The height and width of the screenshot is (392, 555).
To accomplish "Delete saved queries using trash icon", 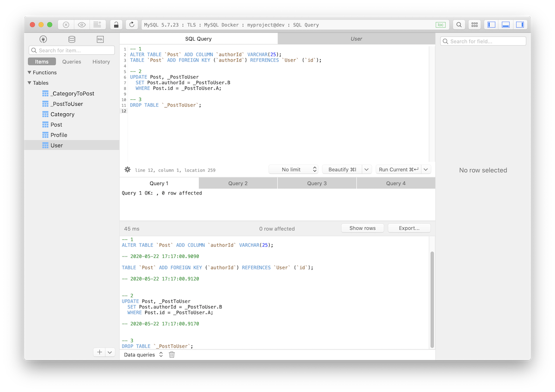I will tap(171, 355).
